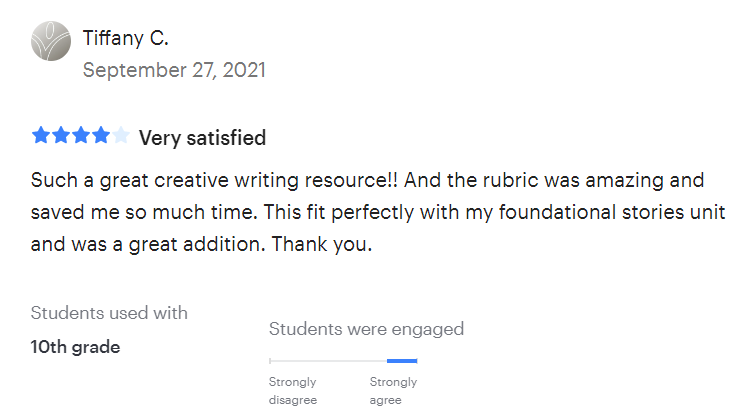Screen dimensions: 734x420
Task: Select the 10th grade text
Action: tap(75, 347)
